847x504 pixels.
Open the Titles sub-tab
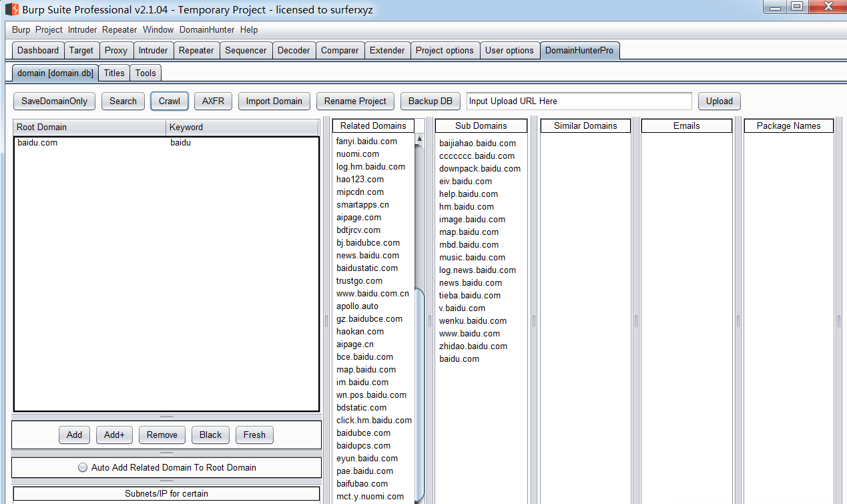point(114,73)
